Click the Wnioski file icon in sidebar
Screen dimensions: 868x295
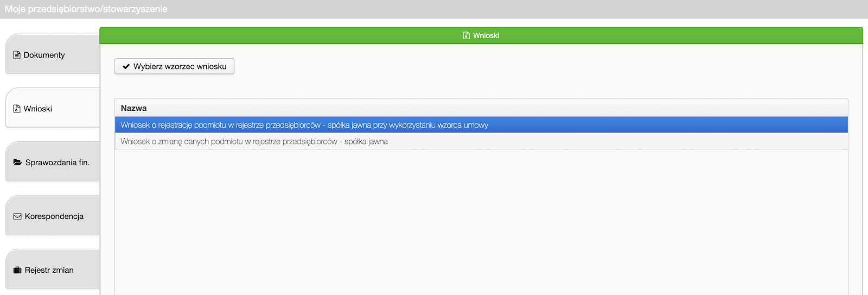[x=17, y=109]
